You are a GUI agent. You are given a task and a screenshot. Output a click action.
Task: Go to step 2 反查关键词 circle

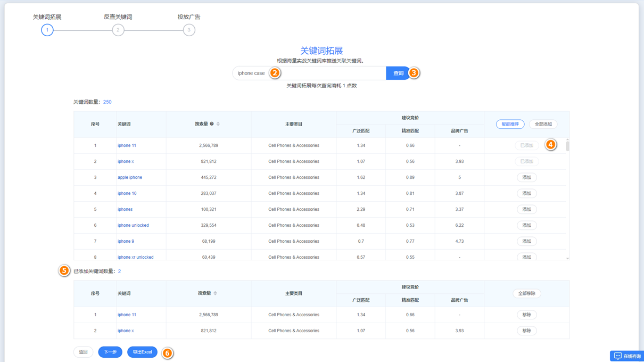coord(118,30)
